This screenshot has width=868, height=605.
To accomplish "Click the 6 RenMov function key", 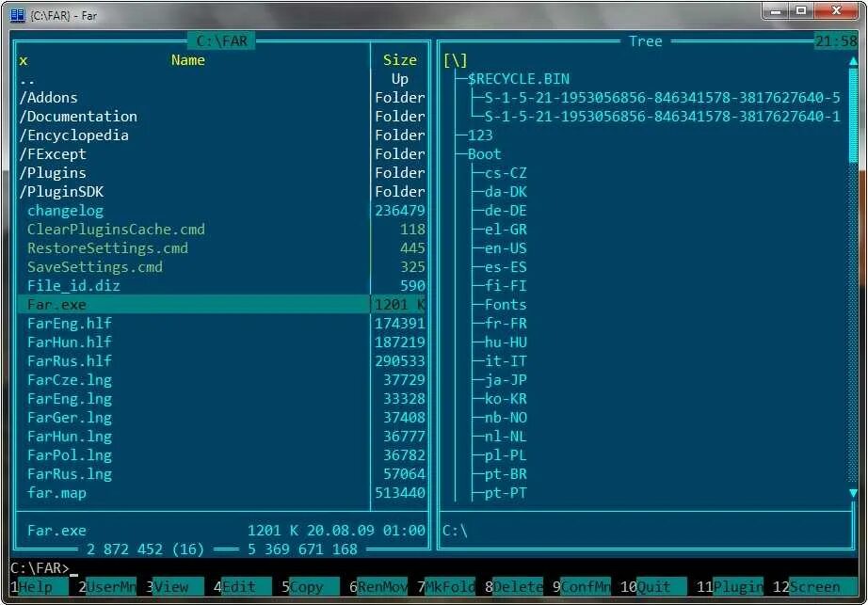I will [378, 587].
